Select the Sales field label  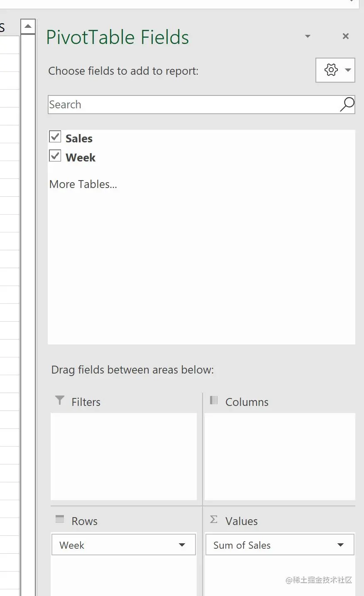79,138
